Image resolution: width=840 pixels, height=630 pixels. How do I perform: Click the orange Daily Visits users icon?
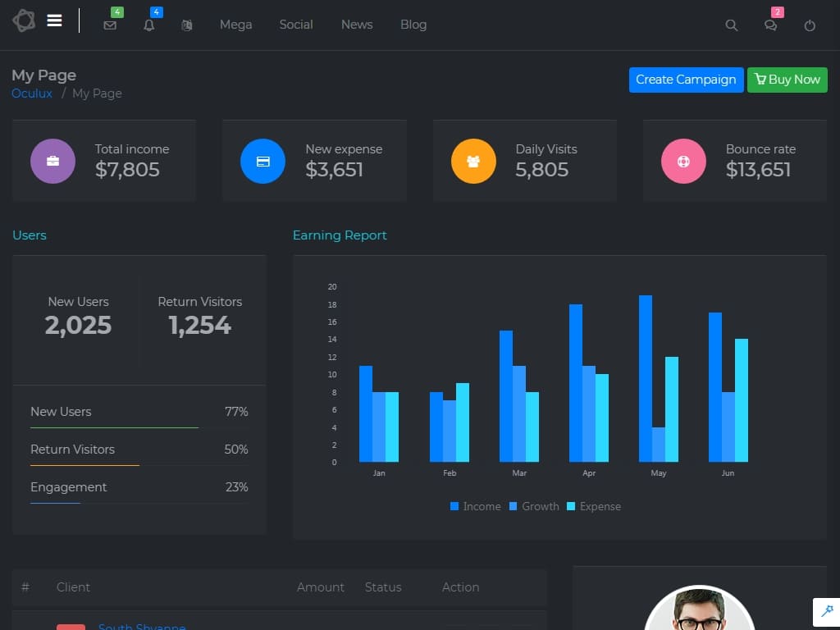pos(473,161)
